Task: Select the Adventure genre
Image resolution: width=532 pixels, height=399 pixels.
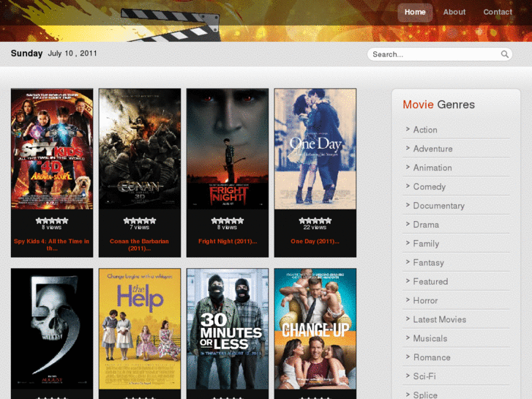Action: click(432, 149)
